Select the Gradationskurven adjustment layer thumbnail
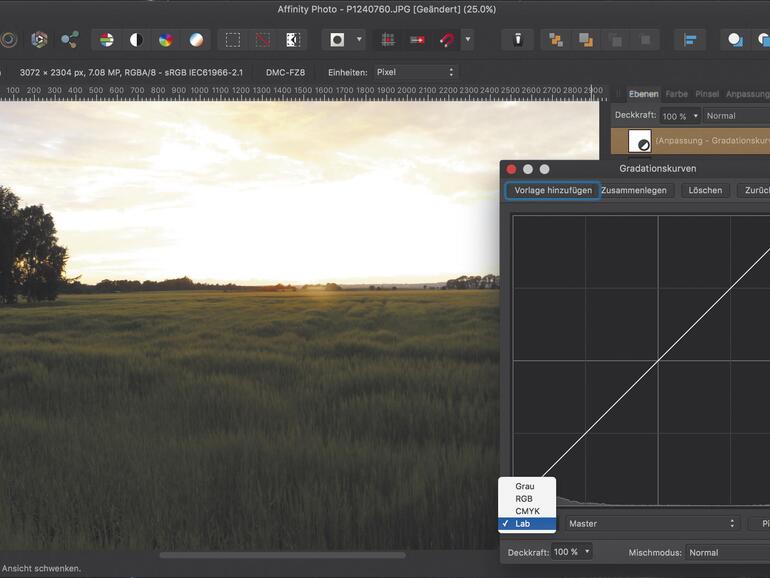The height and width of the screenshot is (578, 770). point(639,141)
